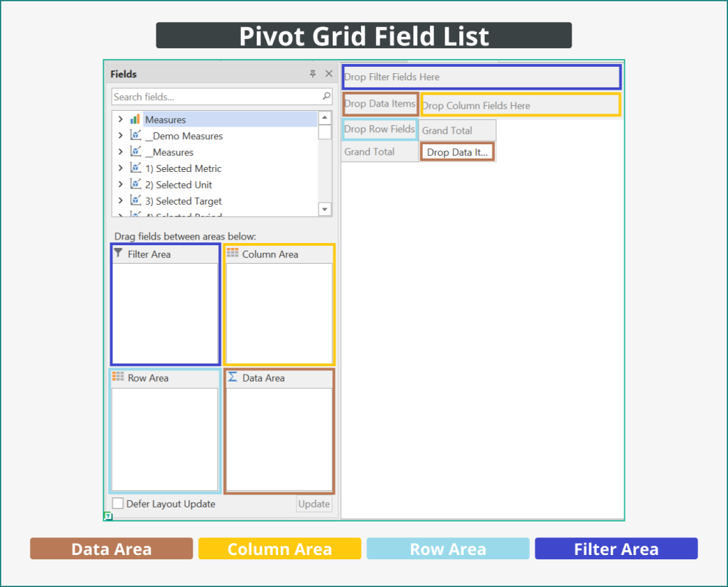
Task: Toggle the Defer Layout Update checkbox
Action: pyautogui.click(x=117, y=503)
